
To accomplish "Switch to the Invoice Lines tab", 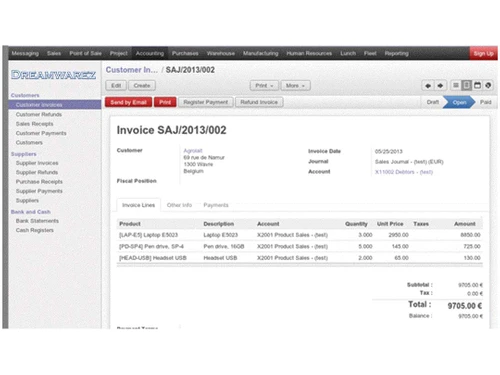I will 138,205.
